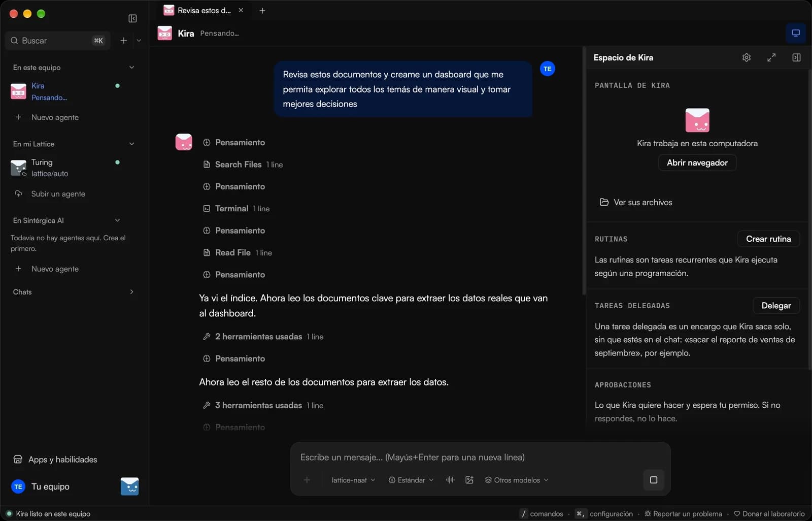Click the TE user avatar beside the message
812x521 pixels.
tap(548, 69)
